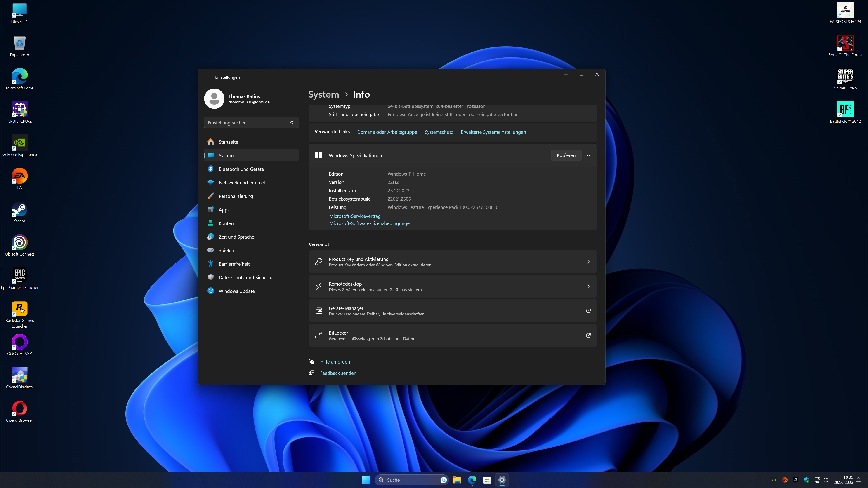
Task: Click the Kopieren button
Action: 566,155
